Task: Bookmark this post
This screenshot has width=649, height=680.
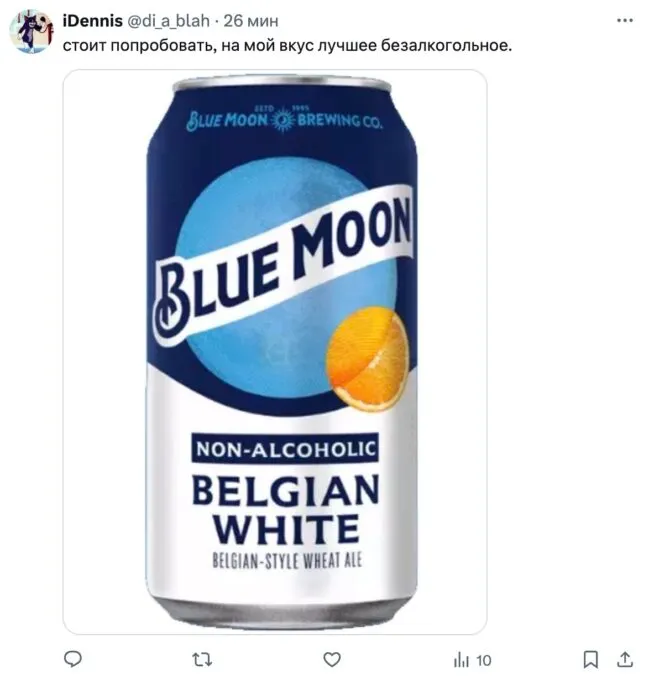Action: click(591, 660)
